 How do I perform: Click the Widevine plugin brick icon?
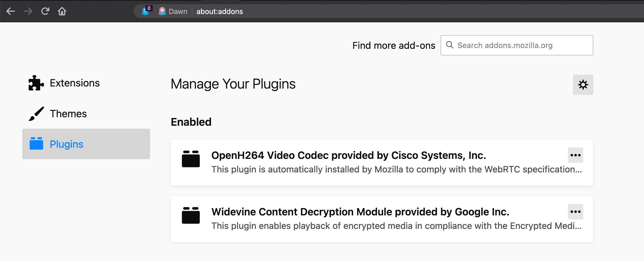pos(190,215)
